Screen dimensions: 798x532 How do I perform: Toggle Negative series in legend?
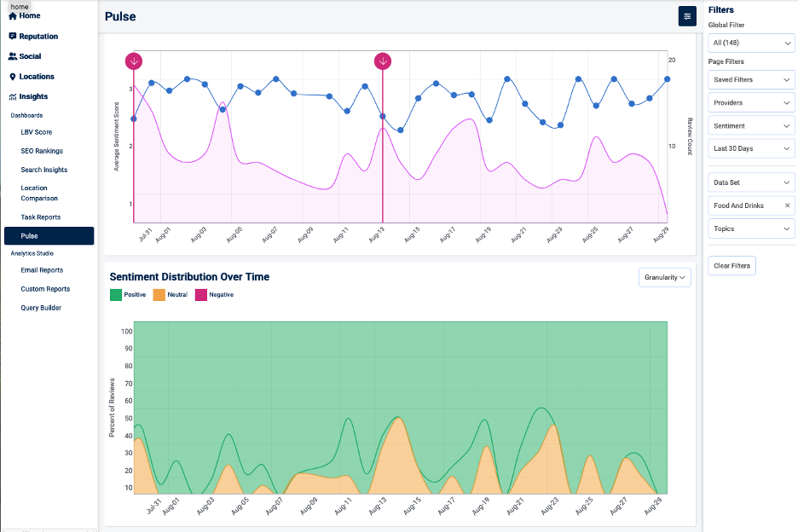tap(201, 295)
